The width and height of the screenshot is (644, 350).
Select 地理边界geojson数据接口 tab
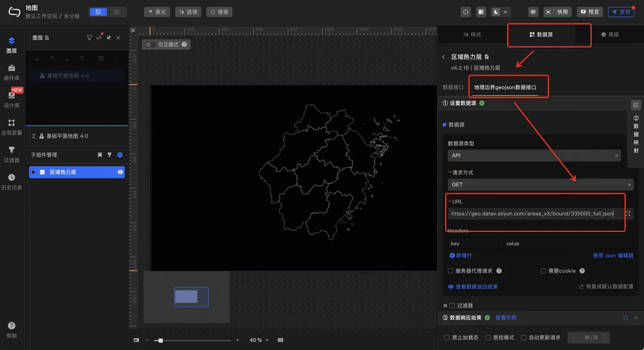click(505, 87)
